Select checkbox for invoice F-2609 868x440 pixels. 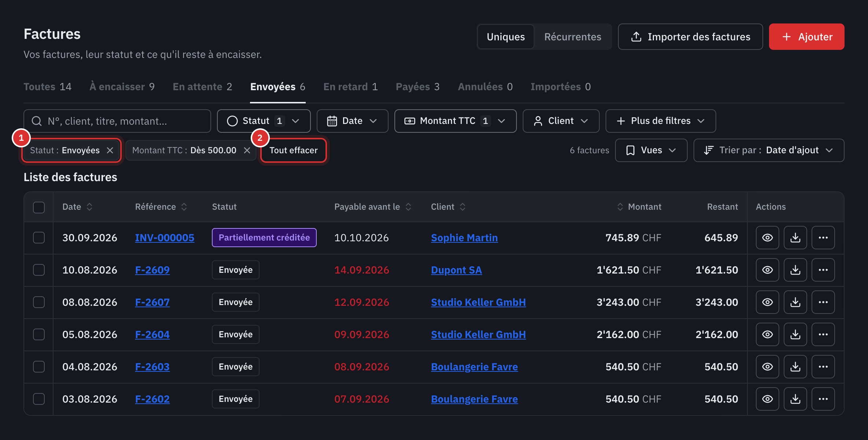click(39, 270)
